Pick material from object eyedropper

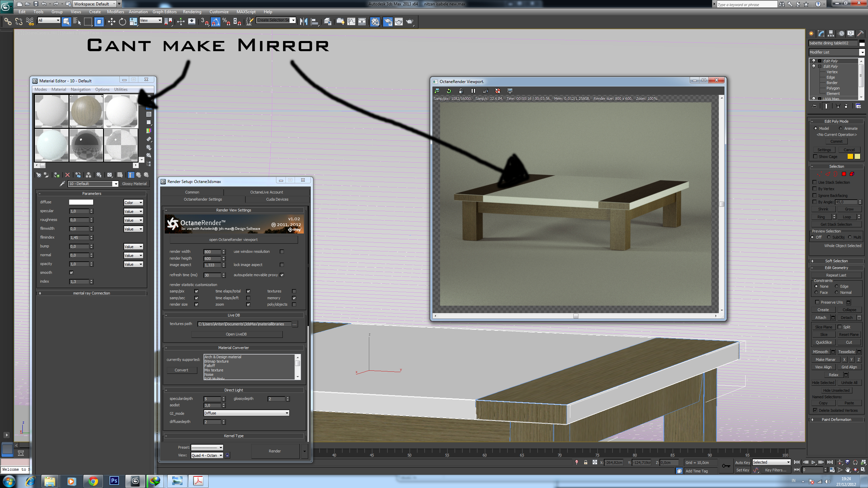click(62, 184)
